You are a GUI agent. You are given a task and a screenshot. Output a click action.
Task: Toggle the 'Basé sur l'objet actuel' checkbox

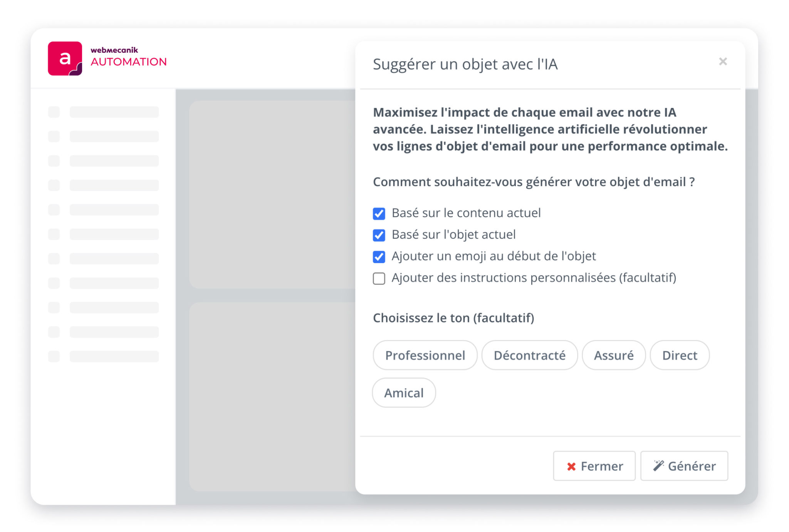coord(379,235)
